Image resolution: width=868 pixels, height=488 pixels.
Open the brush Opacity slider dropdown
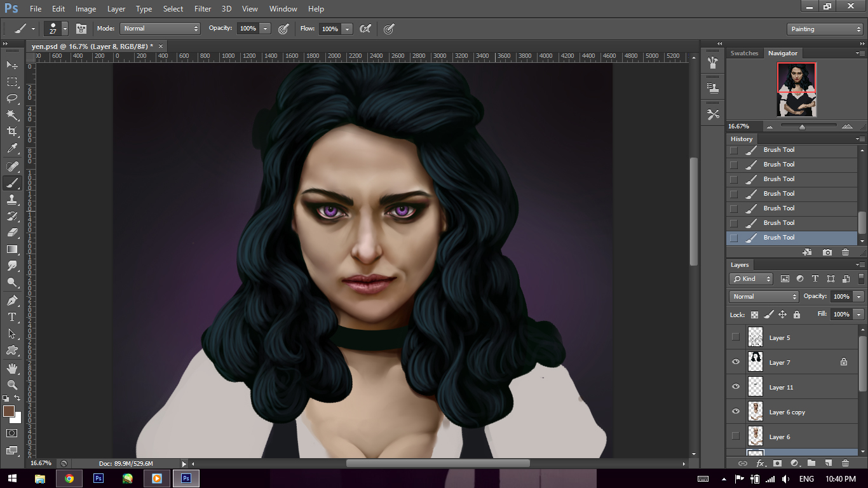pos(266,29)
